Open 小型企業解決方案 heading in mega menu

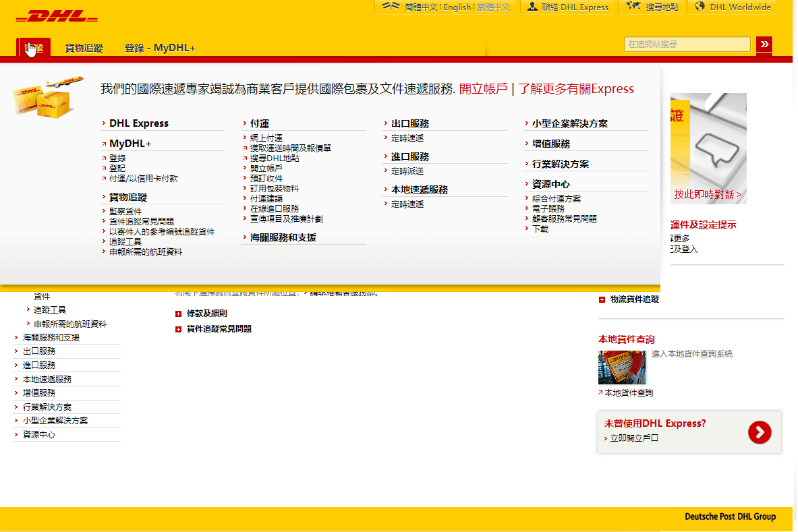570,123
